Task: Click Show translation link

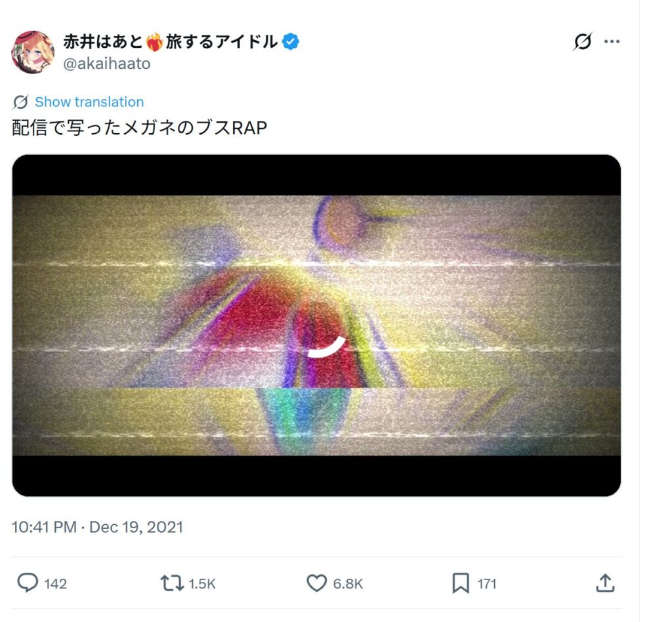Action: 89,102
